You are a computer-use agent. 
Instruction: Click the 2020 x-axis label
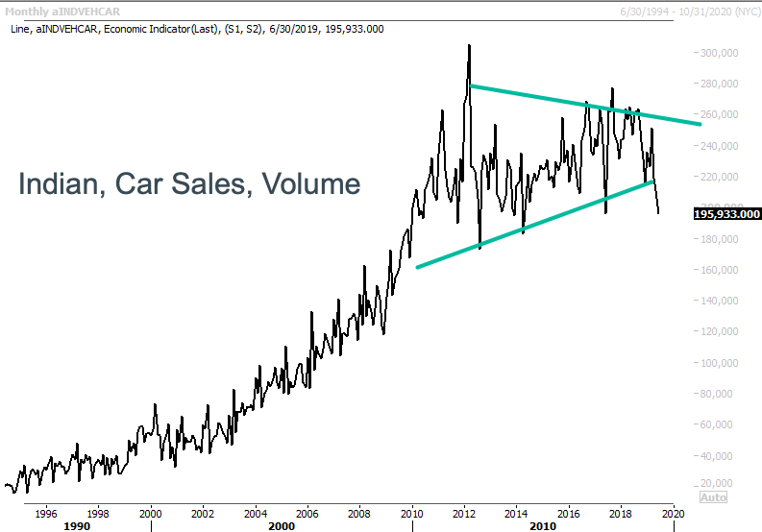click(x=673, y=514)
